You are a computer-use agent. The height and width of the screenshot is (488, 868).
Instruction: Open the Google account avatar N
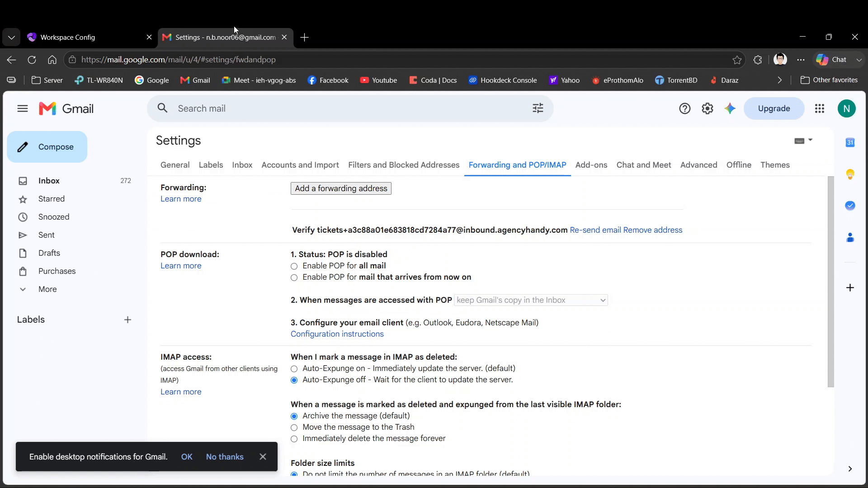846,108
